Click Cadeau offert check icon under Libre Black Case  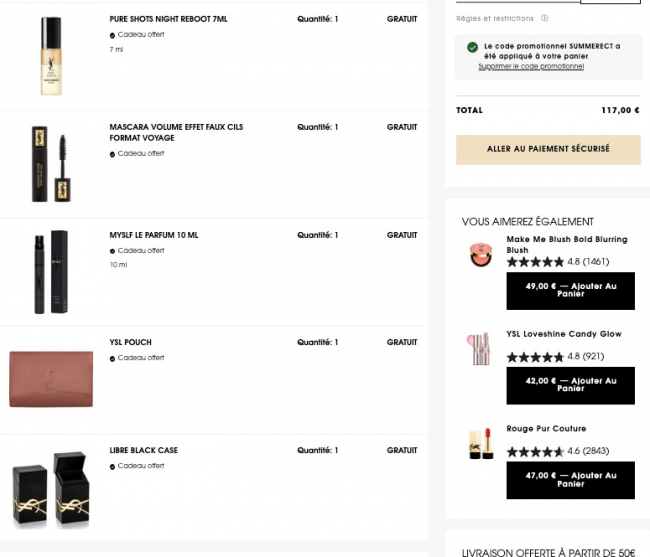pos(112,467)
